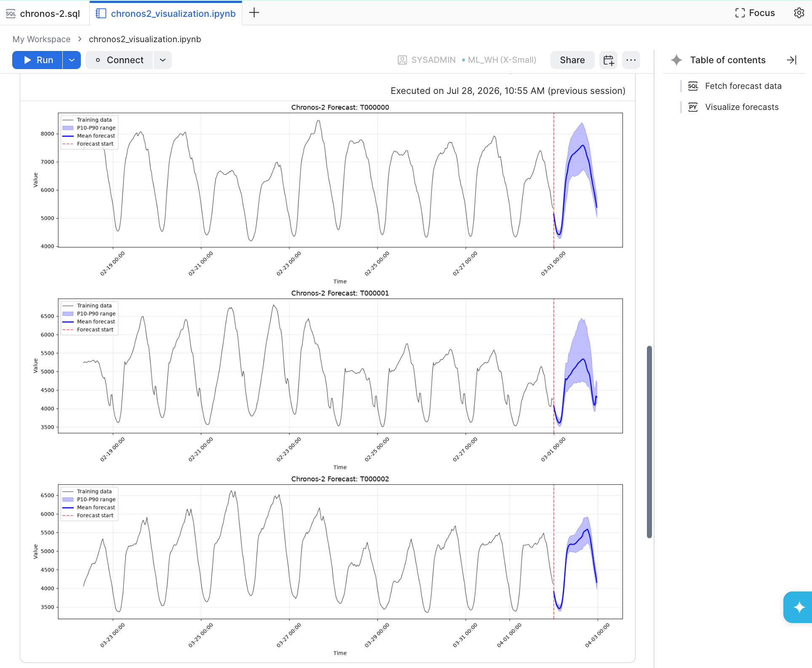
Task: Click the T000001 forecast chart
Action: pyautogui.click(x=340, y=366)
